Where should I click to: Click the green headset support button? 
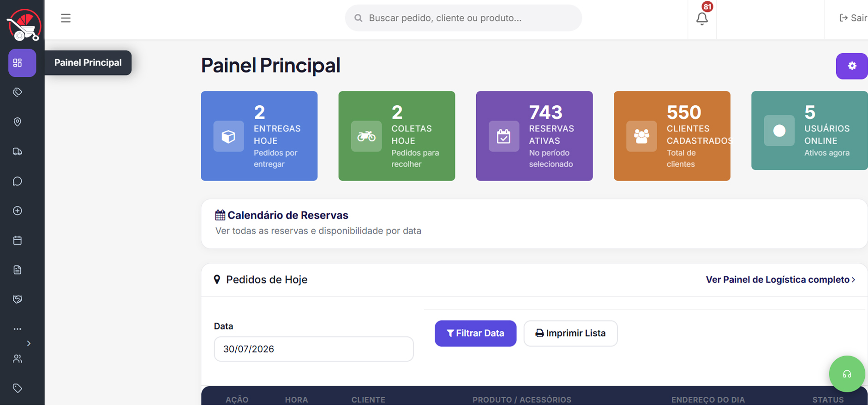pos(847,374)
